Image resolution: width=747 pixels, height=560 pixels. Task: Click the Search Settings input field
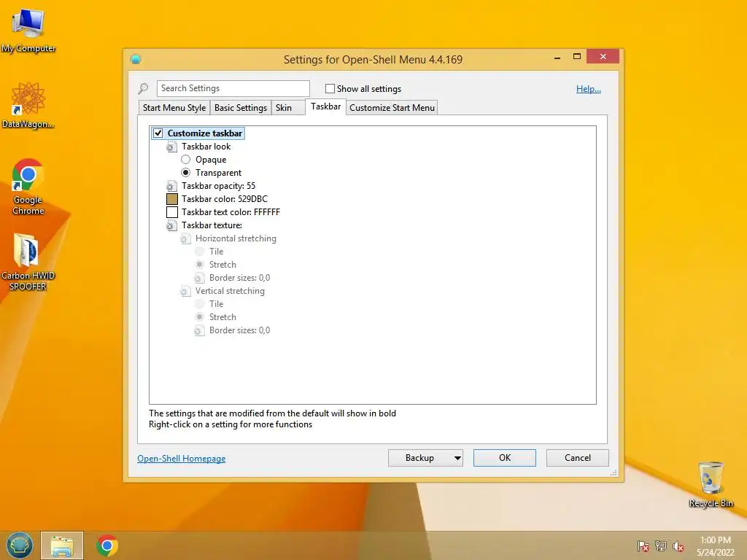tap(233, 88)
